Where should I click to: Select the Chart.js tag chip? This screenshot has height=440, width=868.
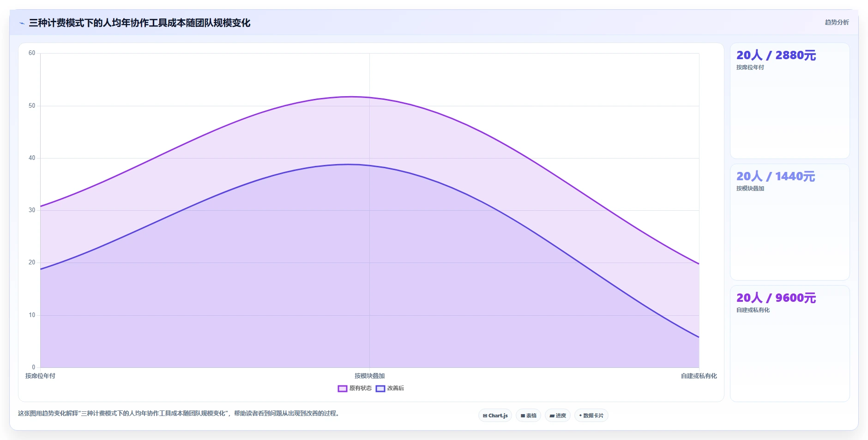coord(495,416)
